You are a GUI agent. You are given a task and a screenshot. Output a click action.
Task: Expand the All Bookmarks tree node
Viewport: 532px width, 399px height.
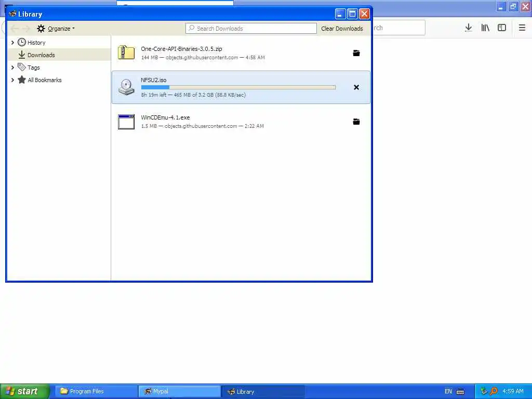click(12, 80)
